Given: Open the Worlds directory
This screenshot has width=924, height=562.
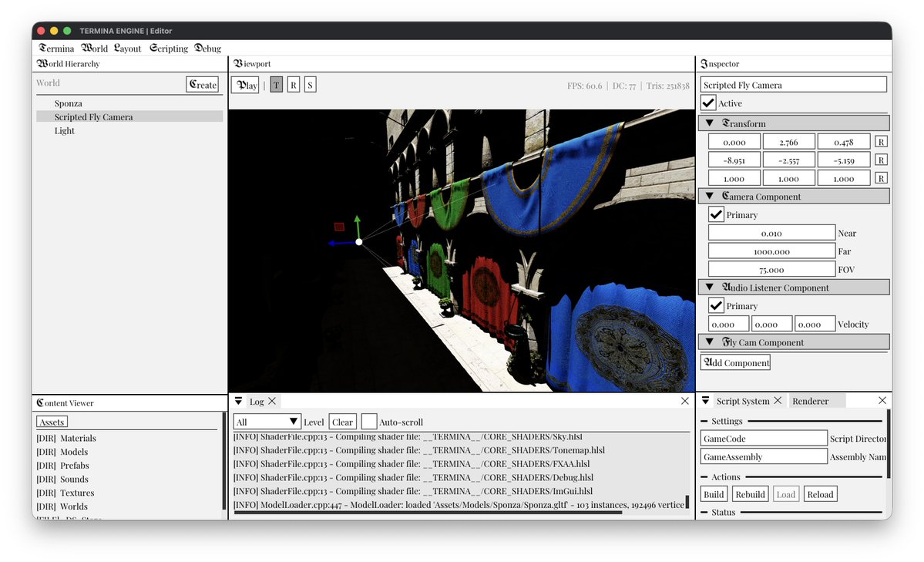Looking at the screenshot, I should tap(62, 506).
